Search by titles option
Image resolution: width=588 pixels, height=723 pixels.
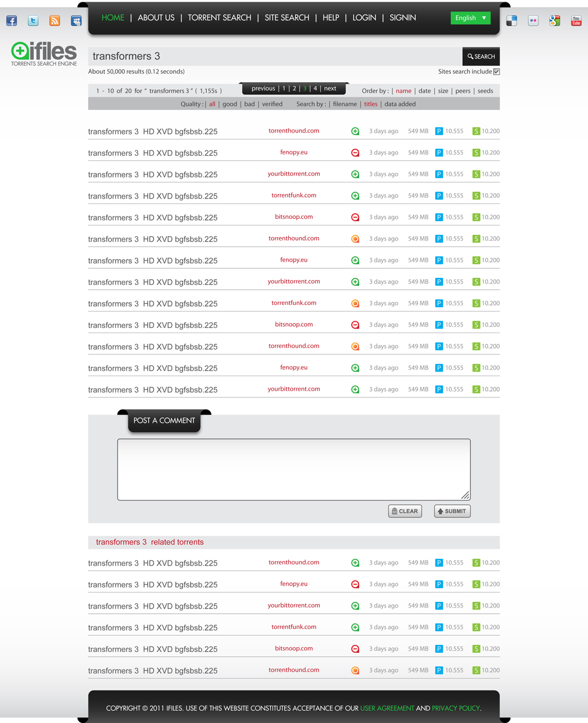coord(371,104)
